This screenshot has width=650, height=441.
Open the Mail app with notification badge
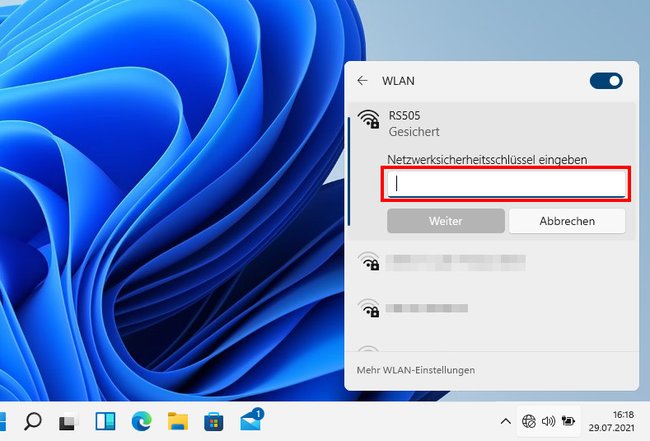pyautogui.click(x=252, y=420)
